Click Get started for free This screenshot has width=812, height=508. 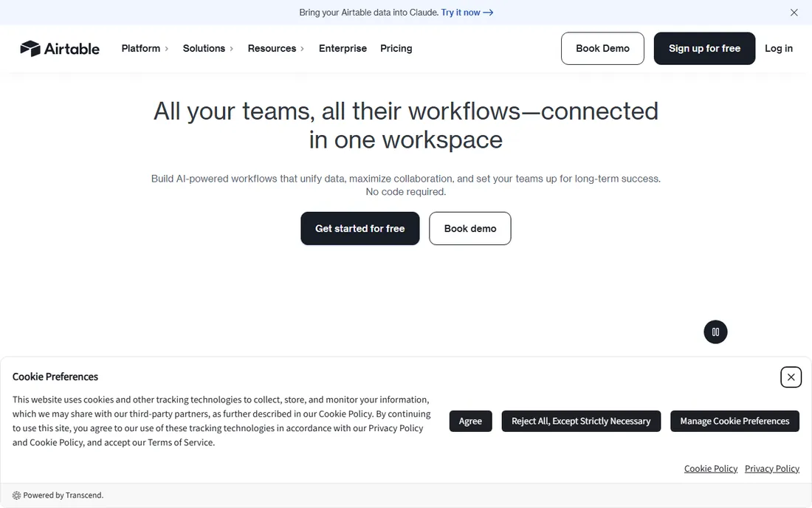coord(360,228)
